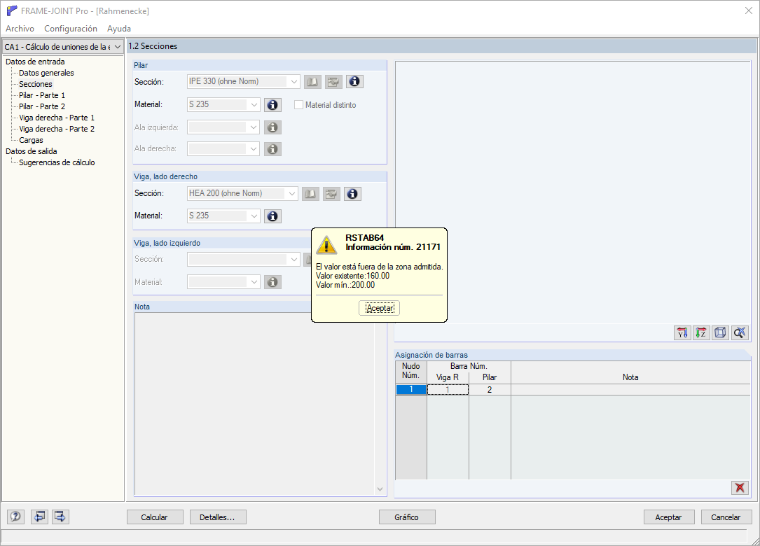760x546 pixels.
Task: Open the Ala derecha dropdown
Action: point(254,149)
